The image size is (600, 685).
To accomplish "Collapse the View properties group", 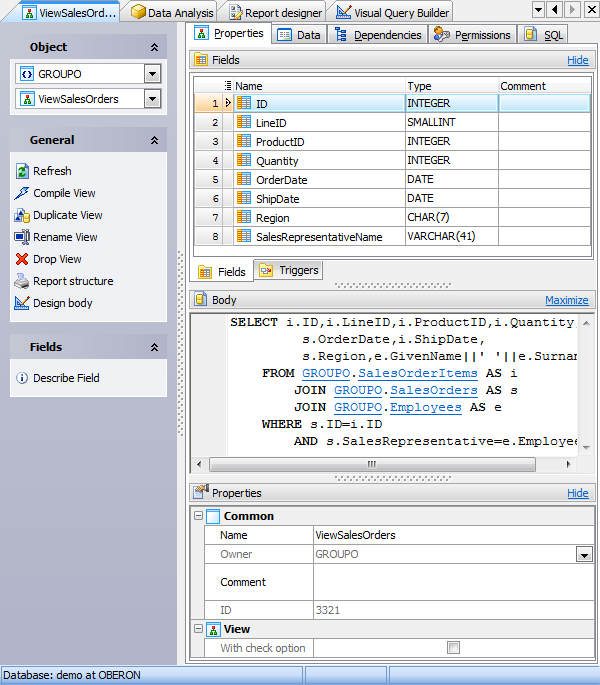I will (198, 629).
